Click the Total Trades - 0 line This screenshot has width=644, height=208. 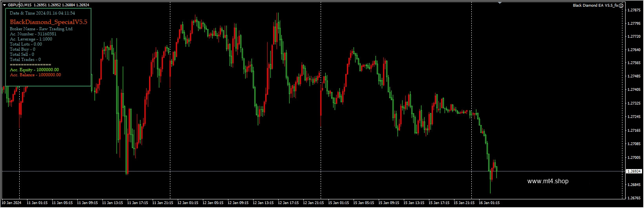coord(25,60)
